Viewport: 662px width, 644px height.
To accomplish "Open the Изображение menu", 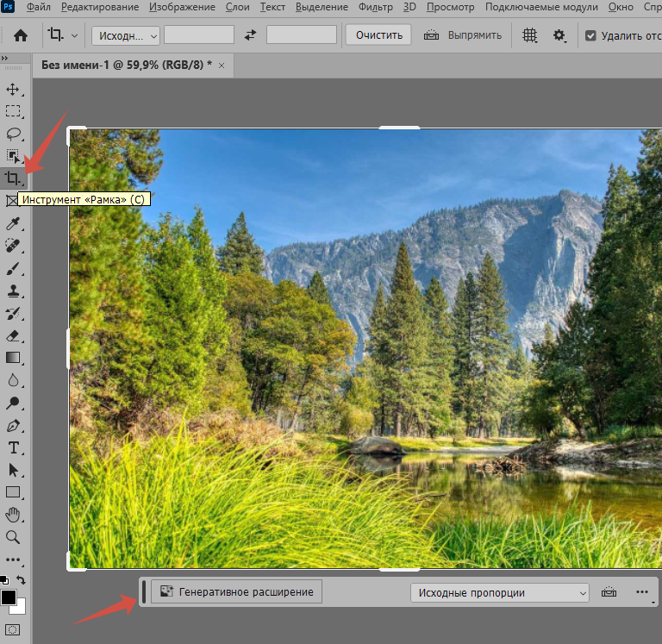I will (182, 7).
